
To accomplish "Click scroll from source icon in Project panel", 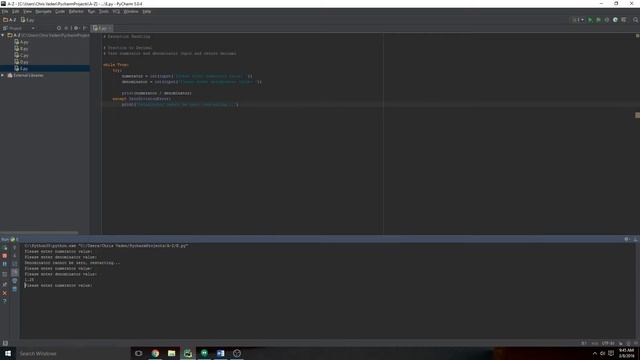I will 59,28.
